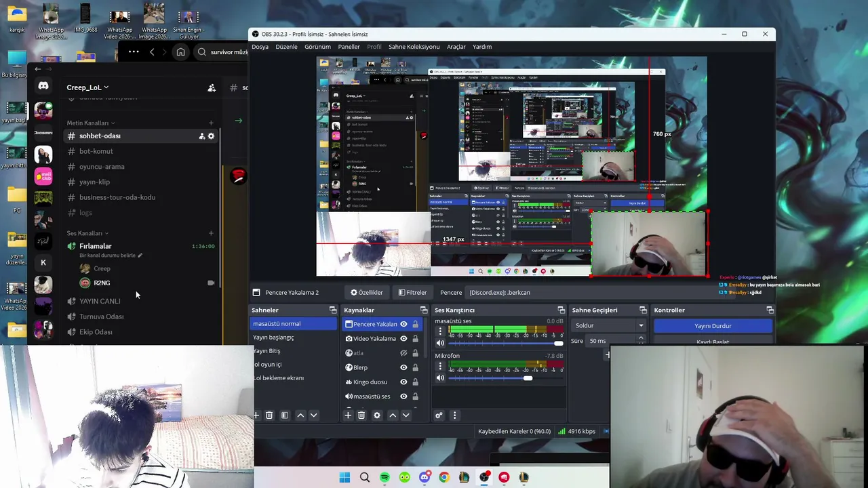Open advanced audio properties gear icon
This screenshot has width=868, height=488.
click(x=439, y=415)
